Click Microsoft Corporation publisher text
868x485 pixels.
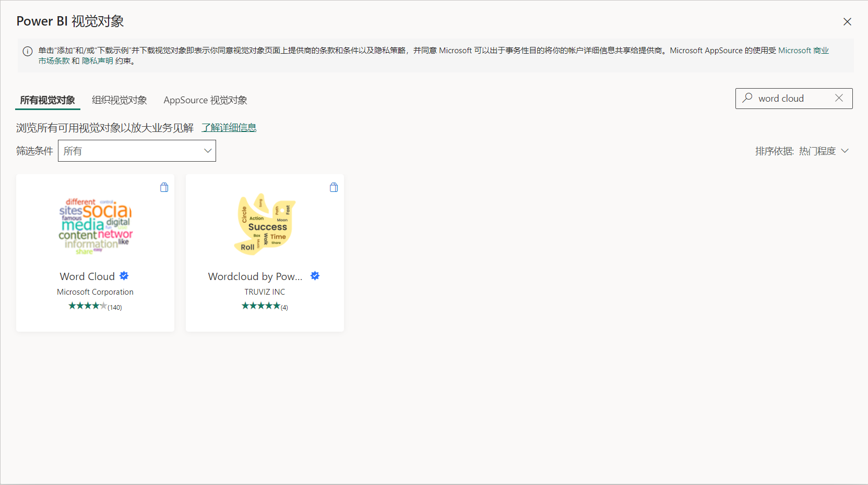[x=95, y=292]
